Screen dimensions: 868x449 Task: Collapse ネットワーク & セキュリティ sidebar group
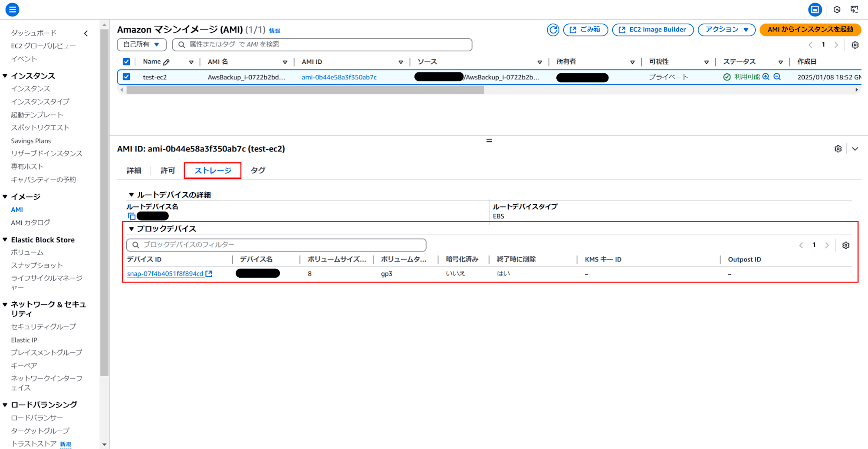5,304
